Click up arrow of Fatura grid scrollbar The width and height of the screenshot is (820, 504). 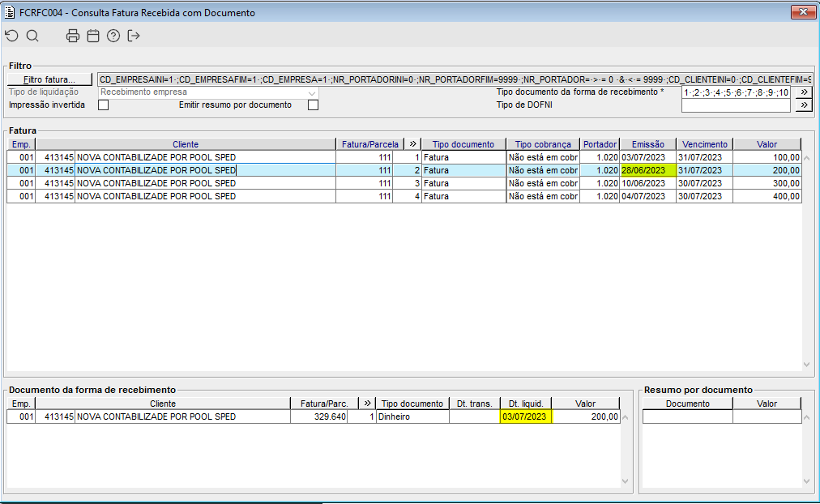click(806, 158)
